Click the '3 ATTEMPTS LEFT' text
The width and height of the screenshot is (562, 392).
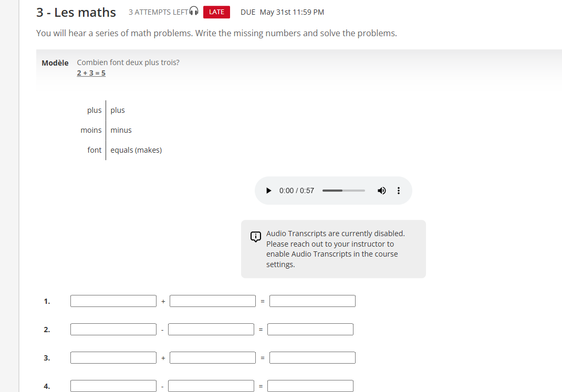tap(159, 12)
